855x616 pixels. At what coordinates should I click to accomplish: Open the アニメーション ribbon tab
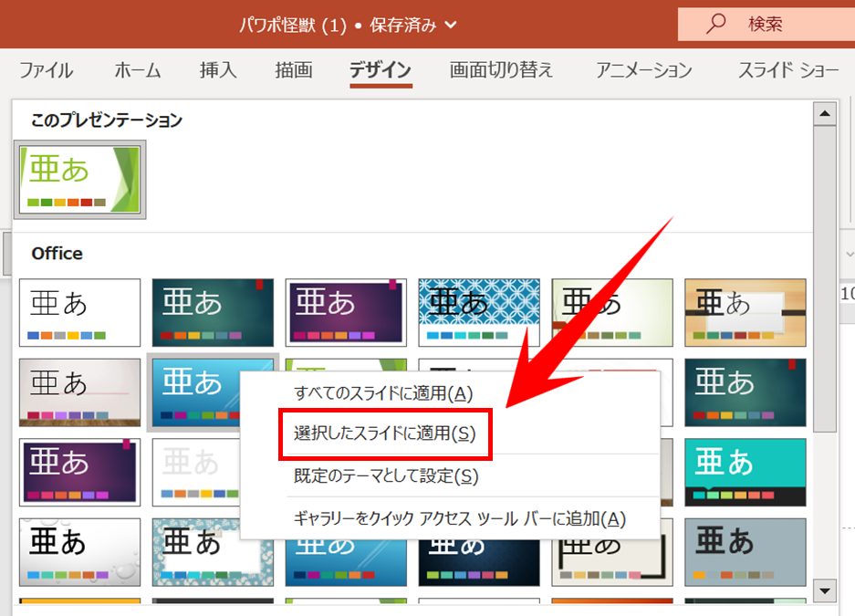642,69
